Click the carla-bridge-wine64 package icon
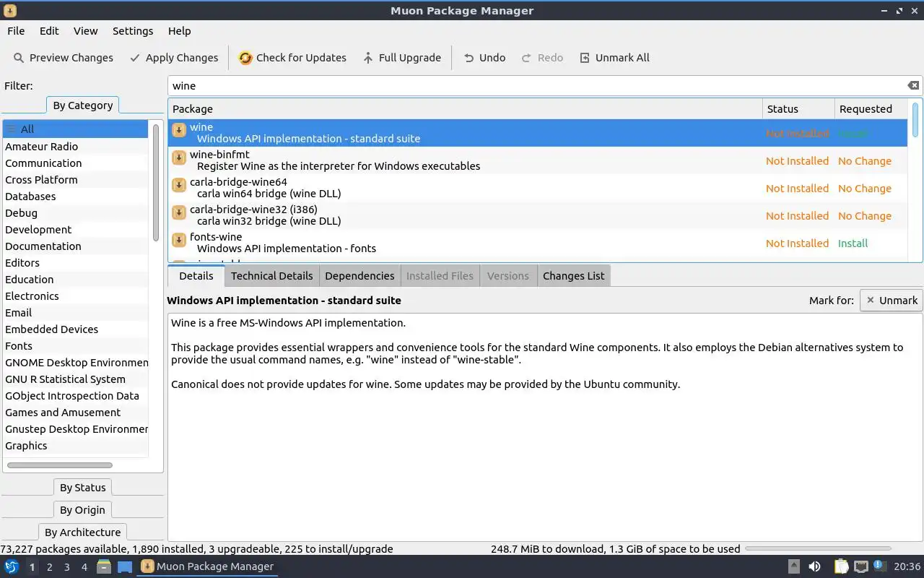Screen dimensions: 924x578 click(x=179, y=185)
